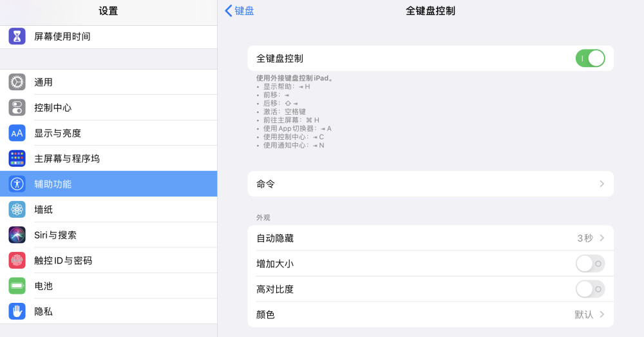
Task: Open 自动隐藏 3秒 option chevron
Action: (x=601, y=238)
